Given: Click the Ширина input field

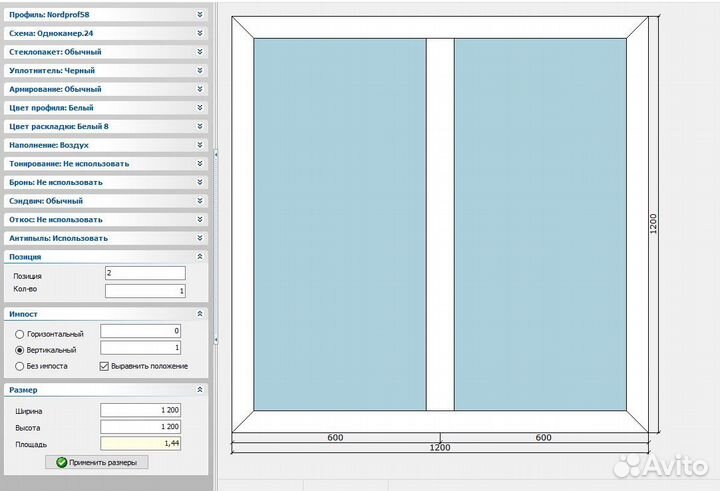Looking at the screenshot, I should (x=143, y=411).
